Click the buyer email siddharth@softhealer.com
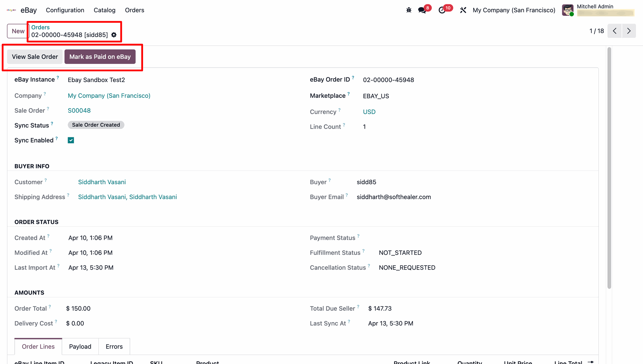This screenshot has height=364, width=643. [x=394, y=197]
